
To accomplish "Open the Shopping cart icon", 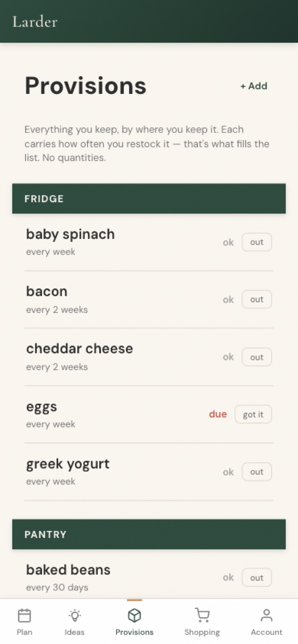I will (x=202, y=616).
